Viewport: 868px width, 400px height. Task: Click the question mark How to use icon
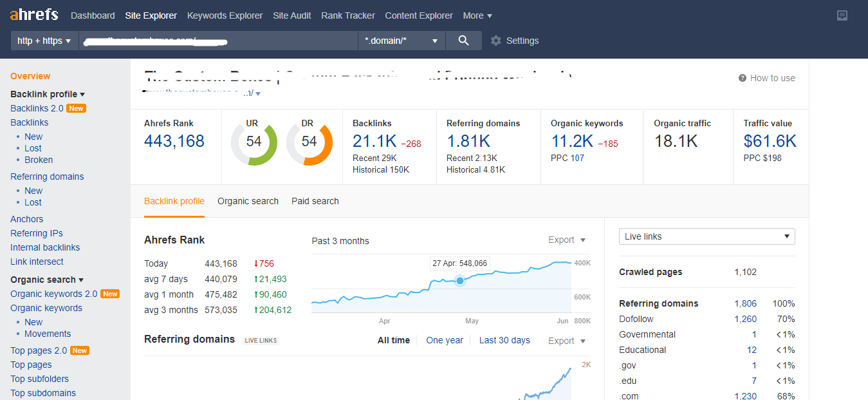[x=743, y=78]
